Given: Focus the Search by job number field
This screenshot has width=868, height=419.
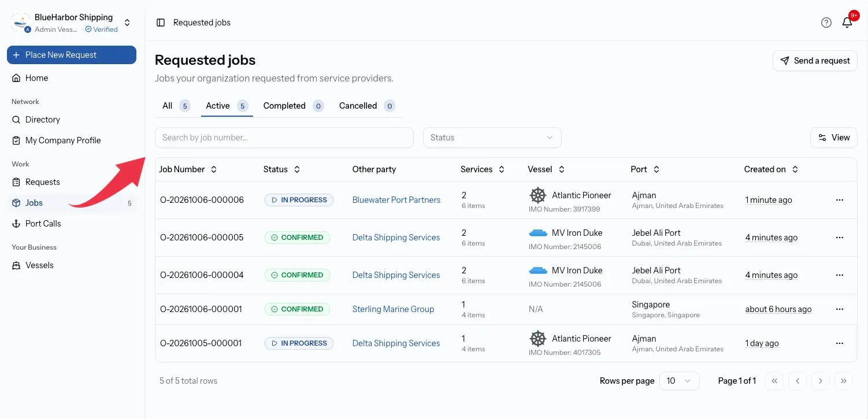Looking at the screenshot, I should pos(284,138).
